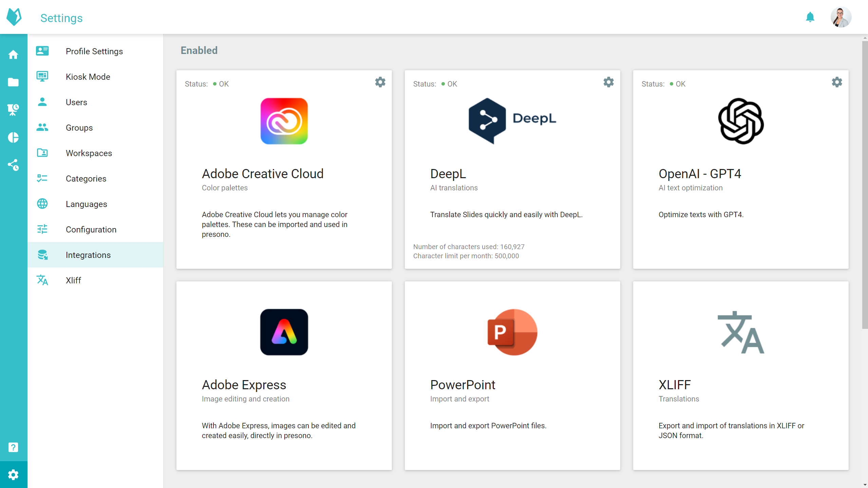Click the Status OK label on DeepL card
868x488 pixels.
click(x=435, y=84)
